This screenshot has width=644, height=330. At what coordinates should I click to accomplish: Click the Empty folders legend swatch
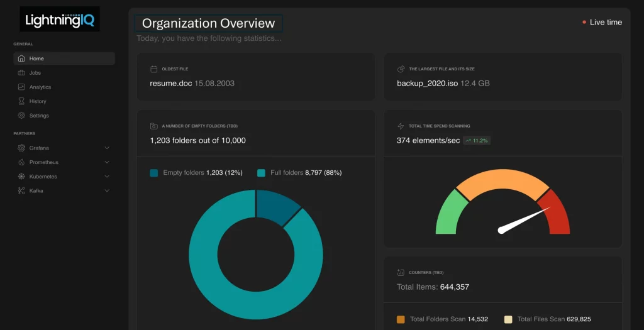click(x=154, y=173)
